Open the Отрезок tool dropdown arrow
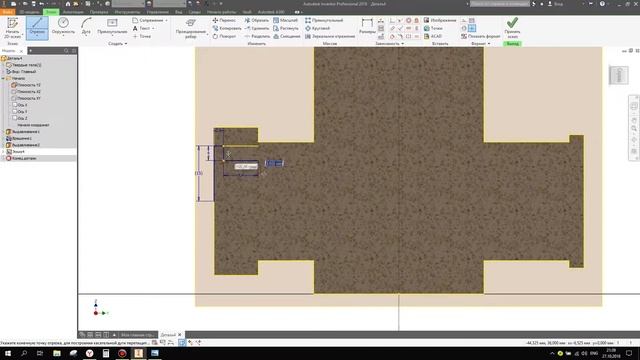This screenshot has width=640, height=360. pos(37,36)
